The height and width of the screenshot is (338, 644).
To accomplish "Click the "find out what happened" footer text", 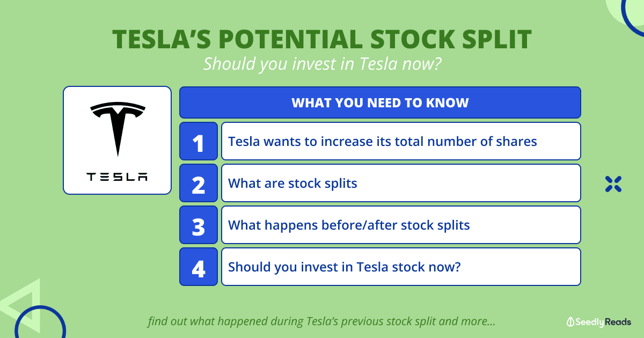I will click(321, 322).
